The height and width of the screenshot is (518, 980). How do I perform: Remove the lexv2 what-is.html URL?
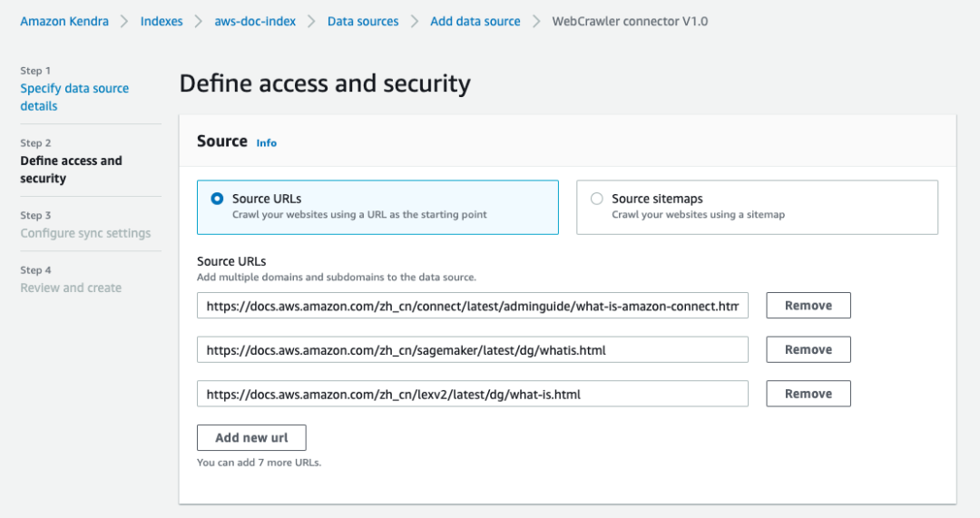click(x=808, y=394)
